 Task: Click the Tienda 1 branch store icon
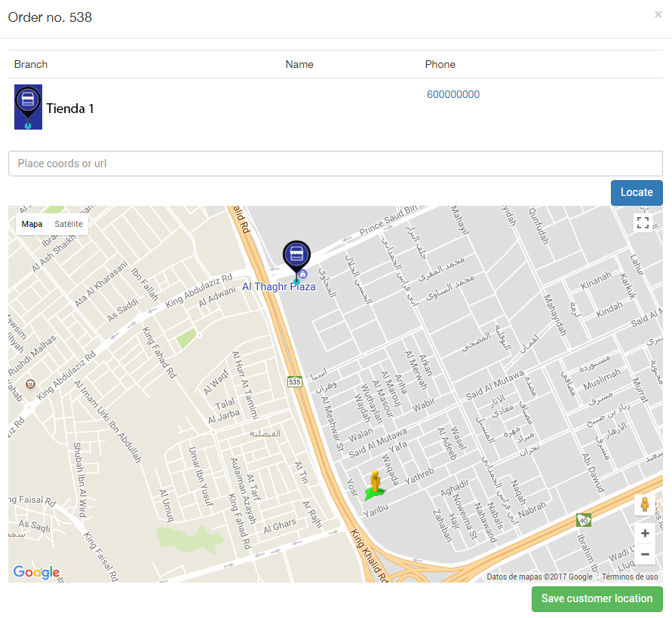[29, 107]
